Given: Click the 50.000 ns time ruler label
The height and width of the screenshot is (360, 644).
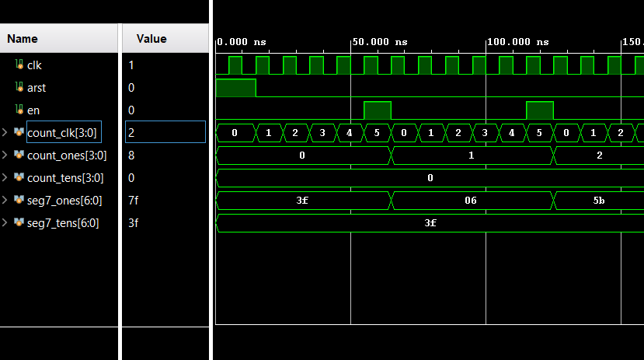Looking at the screenshot, I should 380,42.
